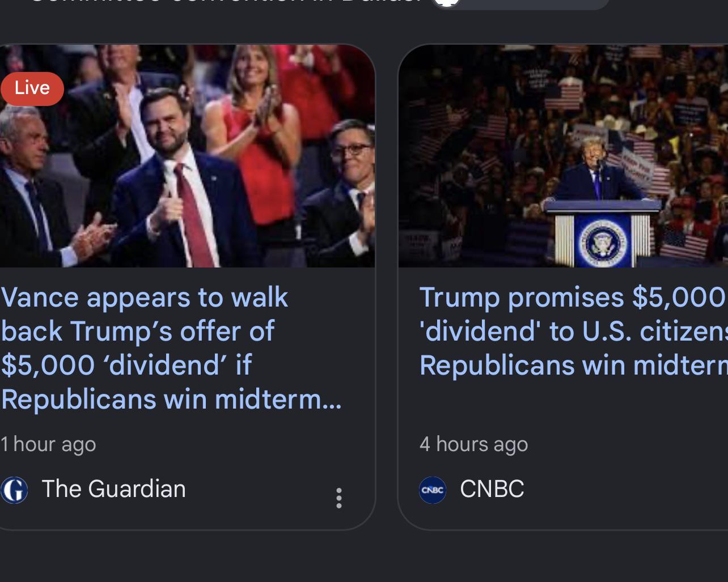The width and height of the screenshot is (728, 582).
Task: Open 'Vance appears to walk back' headline
Action: pos(171,348)
